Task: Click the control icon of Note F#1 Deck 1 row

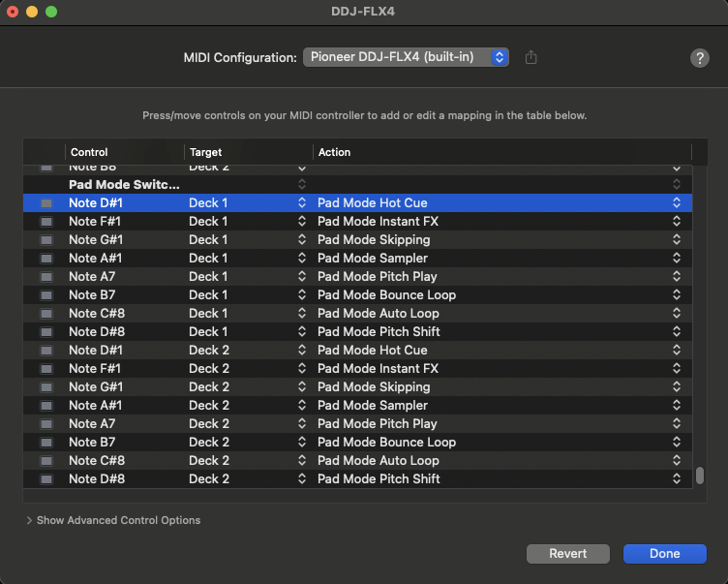Action: (x=46, y=222)
